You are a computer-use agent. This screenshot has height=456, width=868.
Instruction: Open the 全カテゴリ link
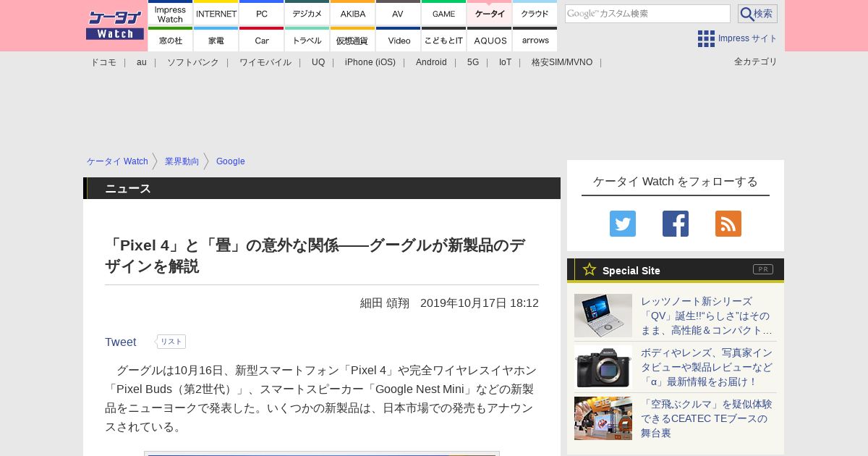[756, 62]
